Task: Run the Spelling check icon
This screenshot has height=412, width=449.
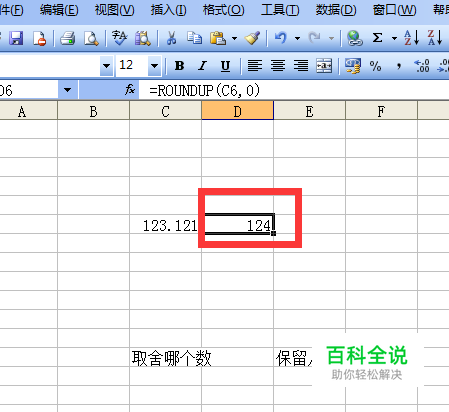Action: [119, 38]
